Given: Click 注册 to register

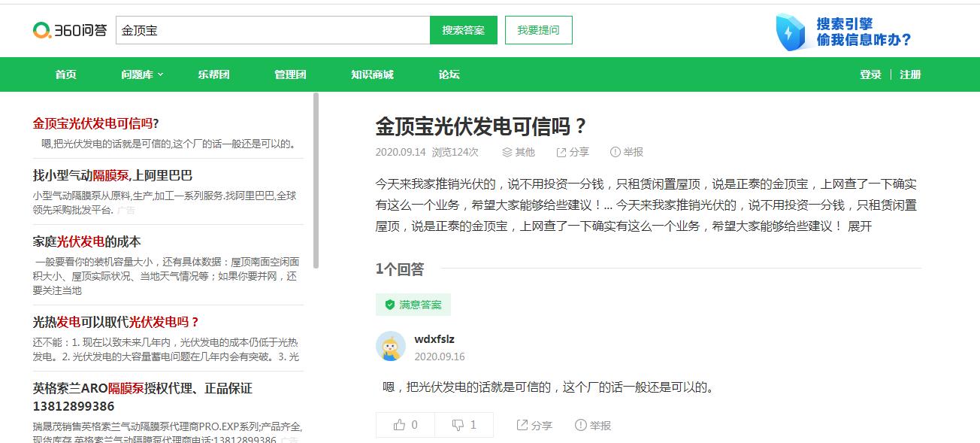Looking at the screenshot, I should coord(910,74).
